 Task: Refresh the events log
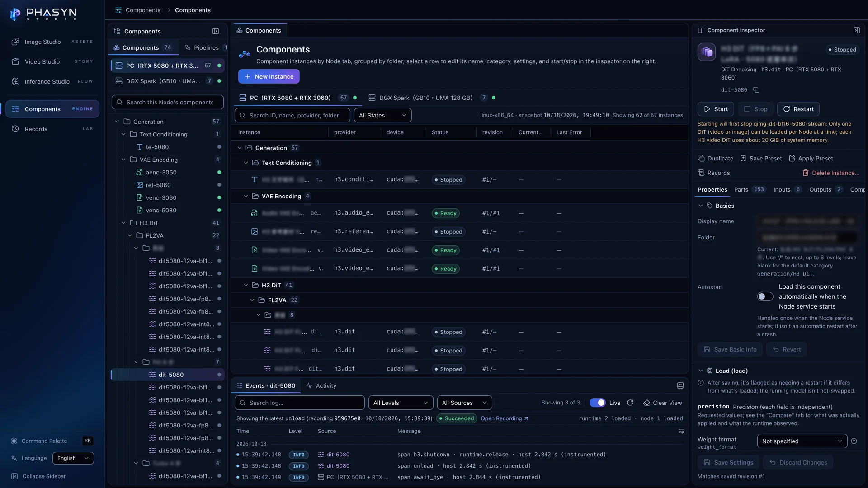630,403
